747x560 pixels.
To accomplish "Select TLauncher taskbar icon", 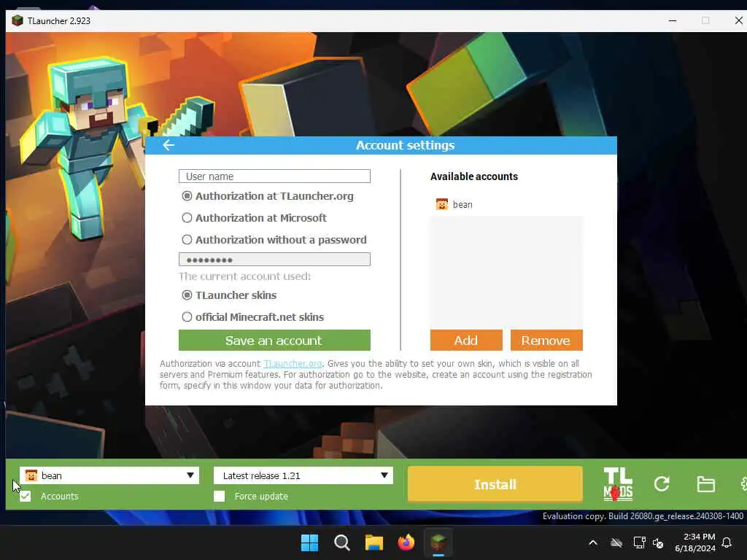I will [x=438, y=542].
